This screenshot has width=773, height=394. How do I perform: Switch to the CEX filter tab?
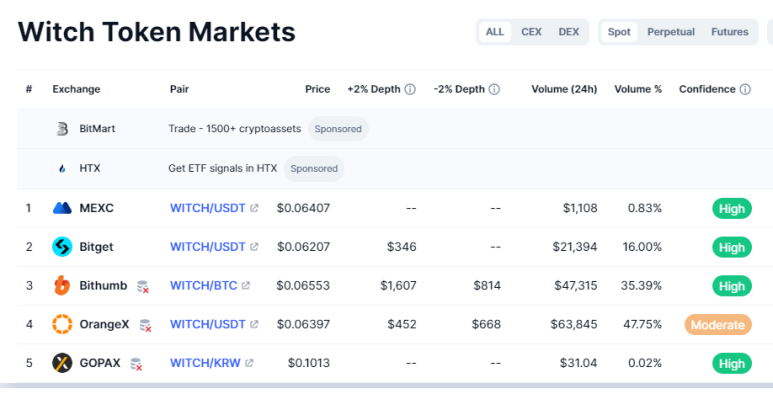point(531,32)
